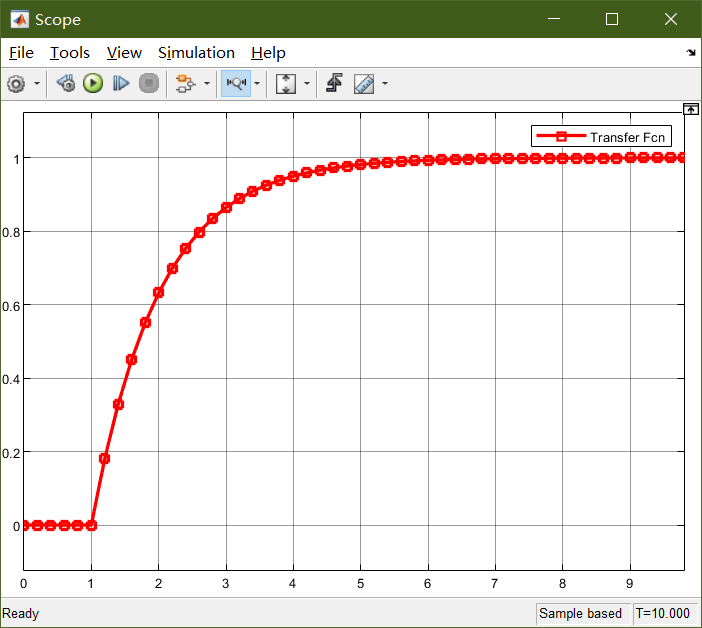This screenshot has height=628, width=702.
Task: Expand the axis scaling dropdown arrow
Action: [306, 84]
